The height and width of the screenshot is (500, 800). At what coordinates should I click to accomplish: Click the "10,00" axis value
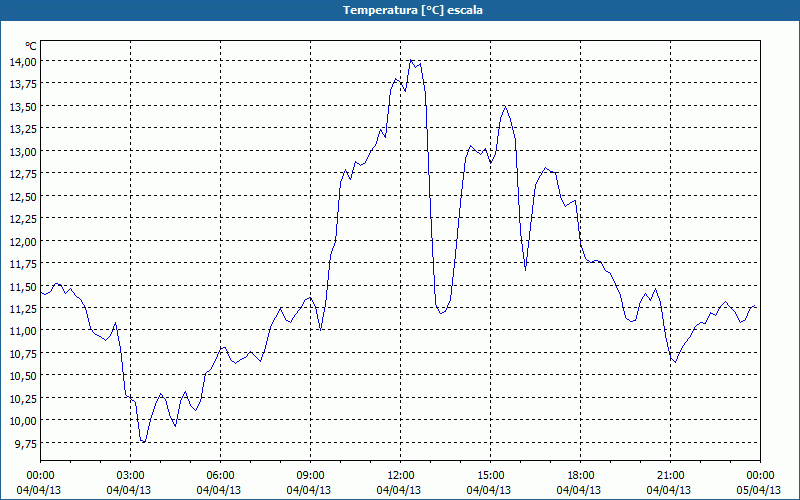pyautogui.click(x=23, y=420)
